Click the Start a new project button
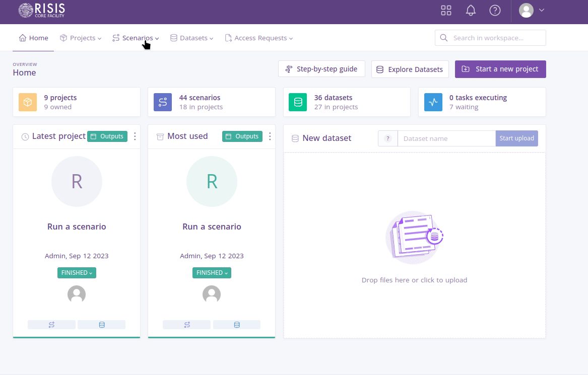 (500, 69)
